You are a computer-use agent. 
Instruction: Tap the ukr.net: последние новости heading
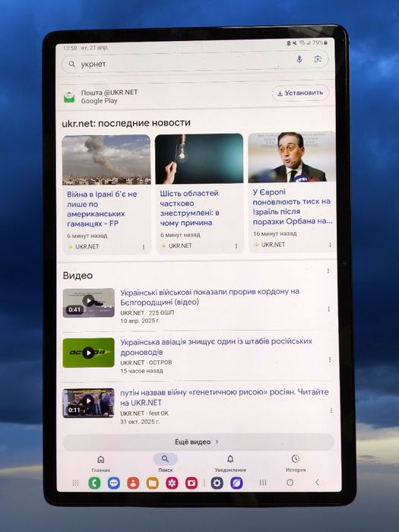[x=126, y=123]
